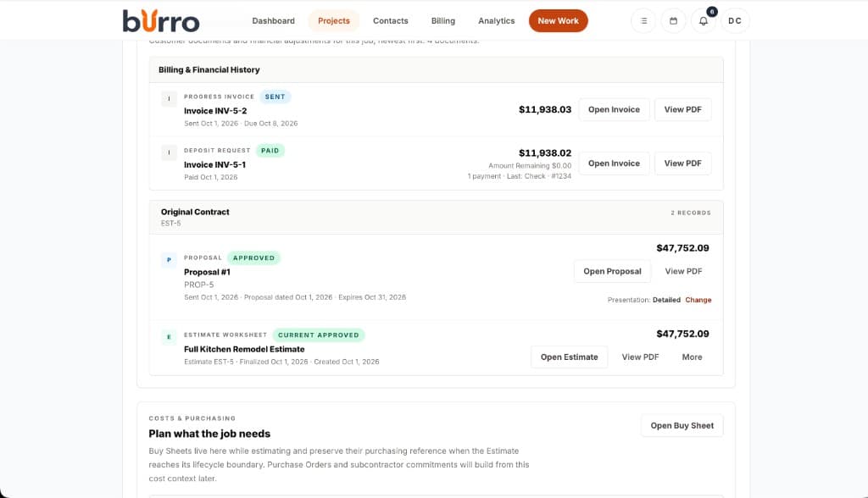Select the Projects tab

coord(334,21)
